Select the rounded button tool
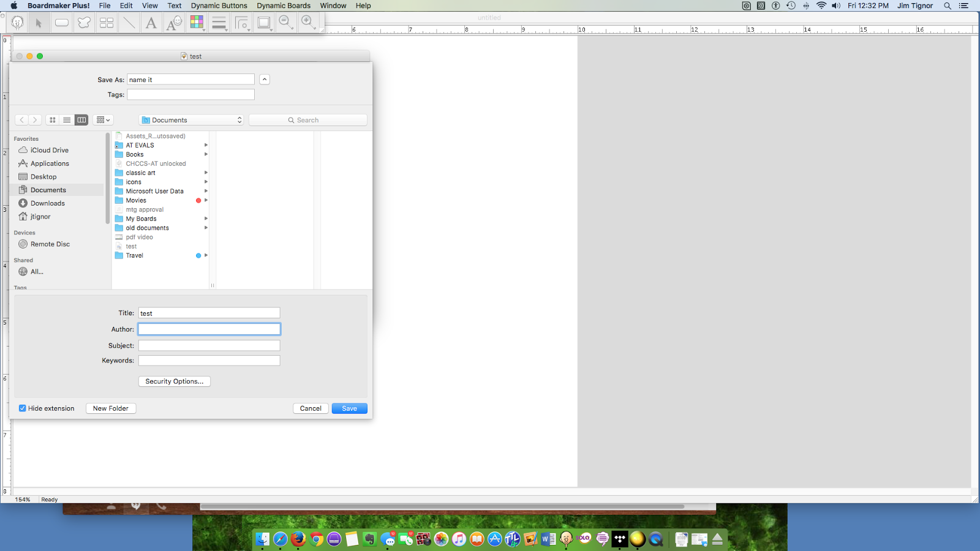 point(61,23)
